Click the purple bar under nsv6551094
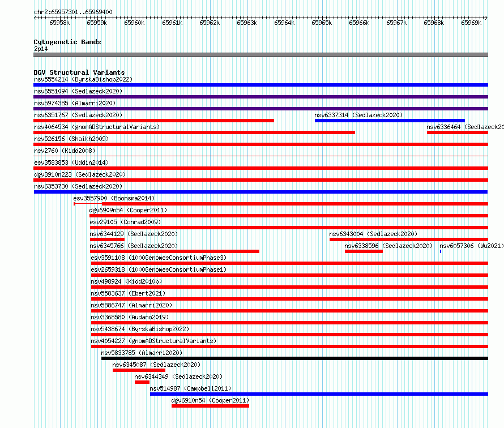Screen dimensions: 504x428 tap(260, 97)
